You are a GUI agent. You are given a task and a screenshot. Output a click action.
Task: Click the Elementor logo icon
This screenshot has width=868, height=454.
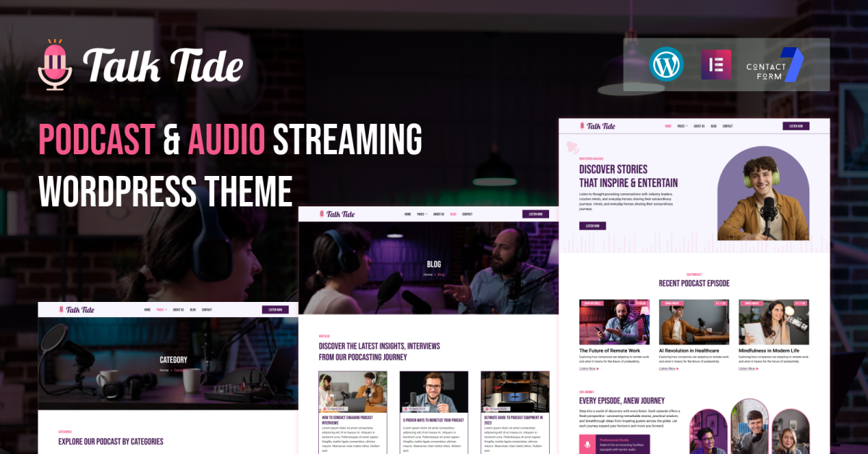(716, 64)
